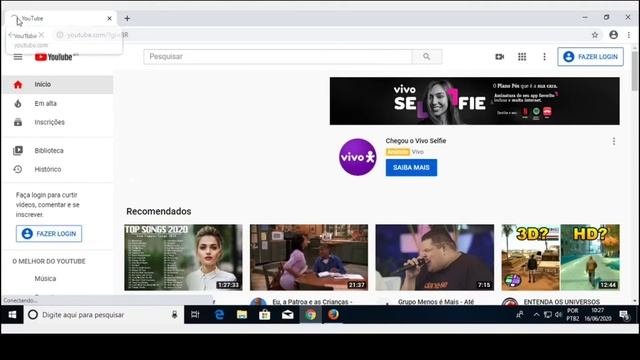The image size is (640, 360).
Task: Close the YouTube browser tab
Action: (109, 18)
